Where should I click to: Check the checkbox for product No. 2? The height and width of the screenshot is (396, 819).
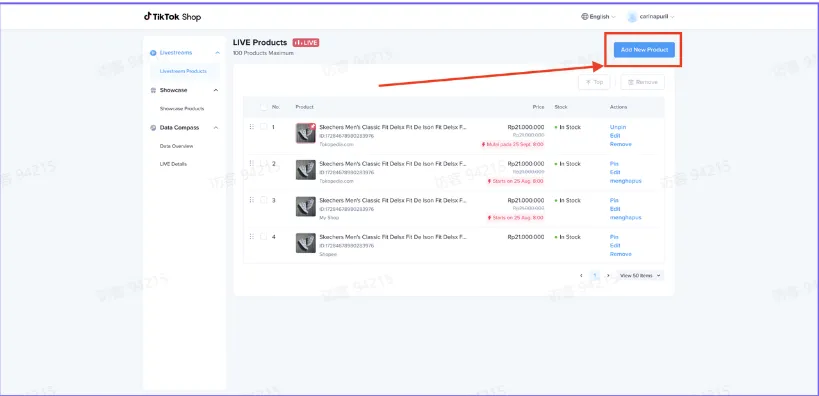263,163
